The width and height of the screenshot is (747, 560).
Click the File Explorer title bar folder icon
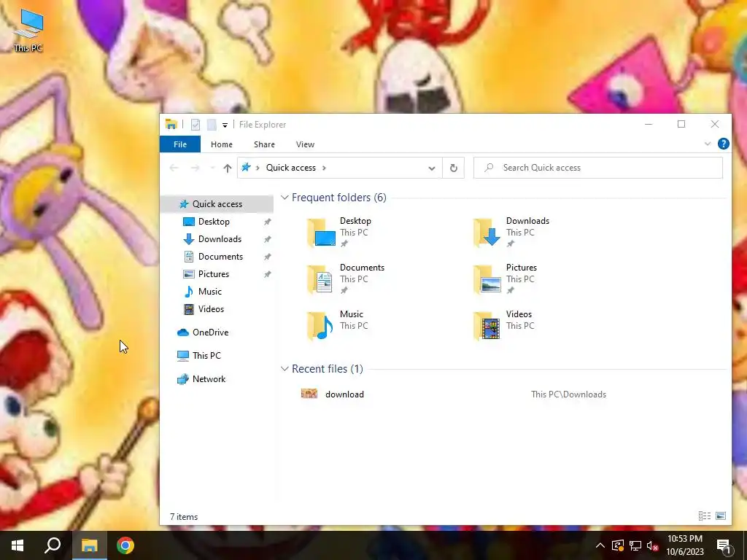(171, 124)
